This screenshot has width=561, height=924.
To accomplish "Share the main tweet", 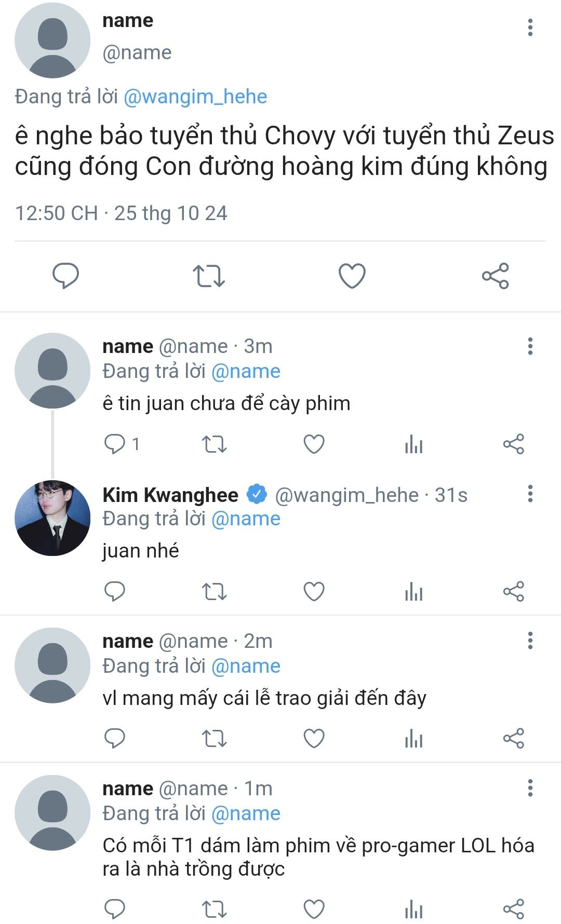I will (495, 276).
